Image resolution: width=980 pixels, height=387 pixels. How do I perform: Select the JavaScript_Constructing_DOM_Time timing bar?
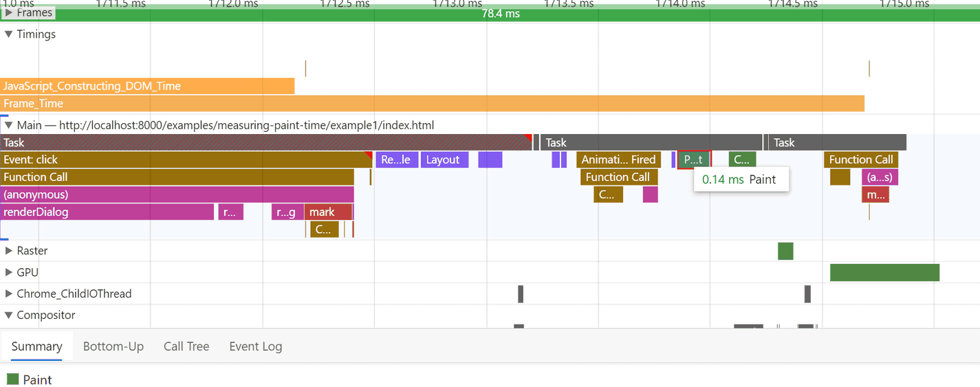tap(147, 86)
